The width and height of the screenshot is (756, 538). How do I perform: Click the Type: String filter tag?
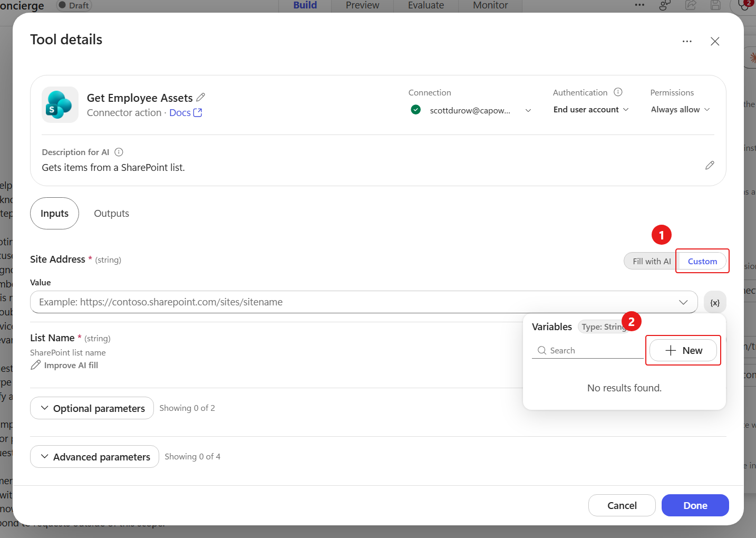(604, 327)
